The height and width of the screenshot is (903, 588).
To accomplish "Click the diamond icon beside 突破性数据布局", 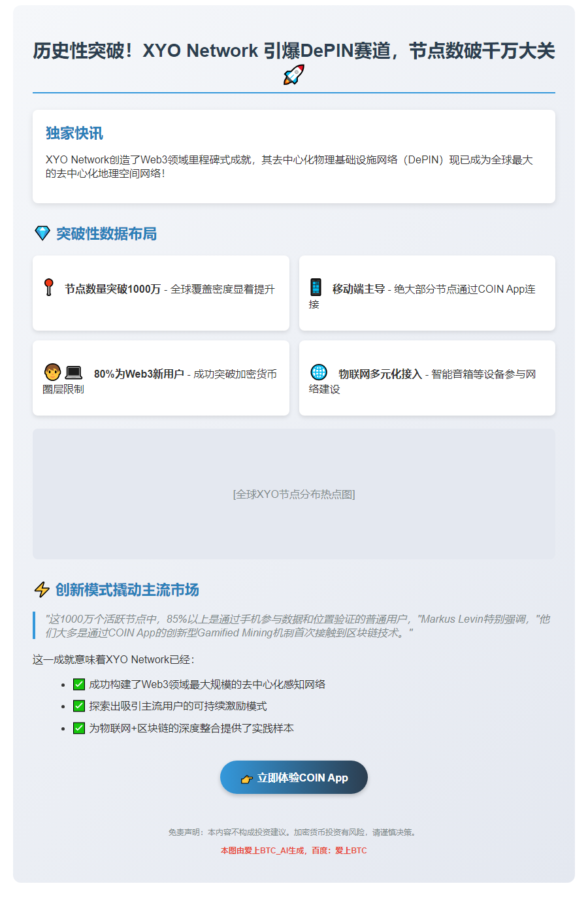I will click(x=42, y=233).
